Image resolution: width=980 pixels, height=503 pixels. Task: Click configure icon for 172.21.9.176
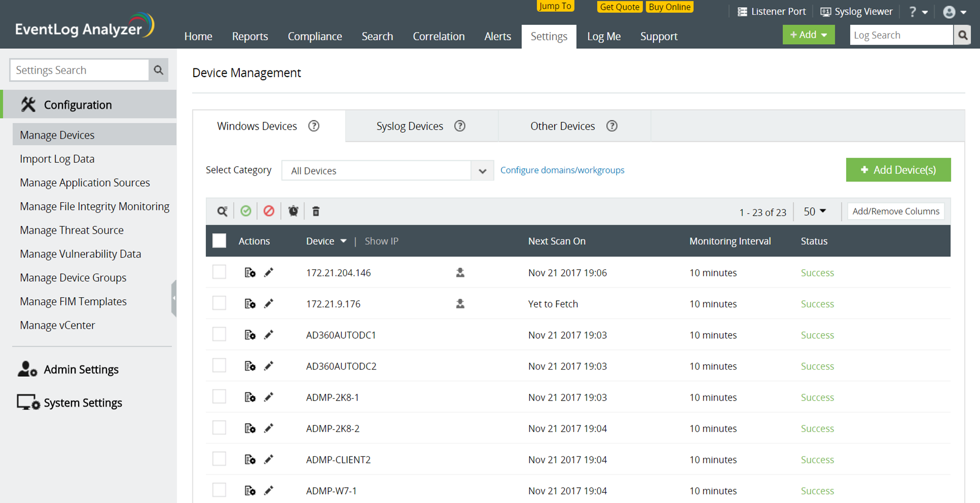(250, 304)
